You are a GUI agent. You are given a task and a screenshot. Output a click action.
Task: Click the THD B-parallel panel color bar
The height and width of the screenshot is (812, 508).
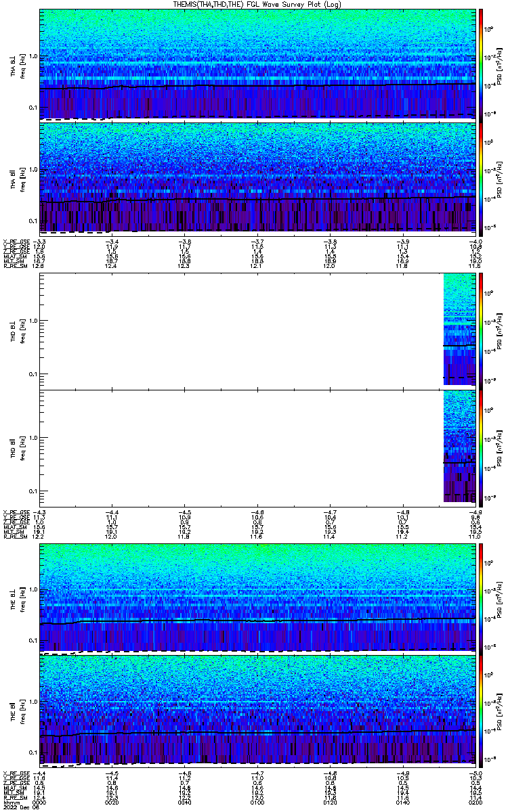tap(482, 447)
